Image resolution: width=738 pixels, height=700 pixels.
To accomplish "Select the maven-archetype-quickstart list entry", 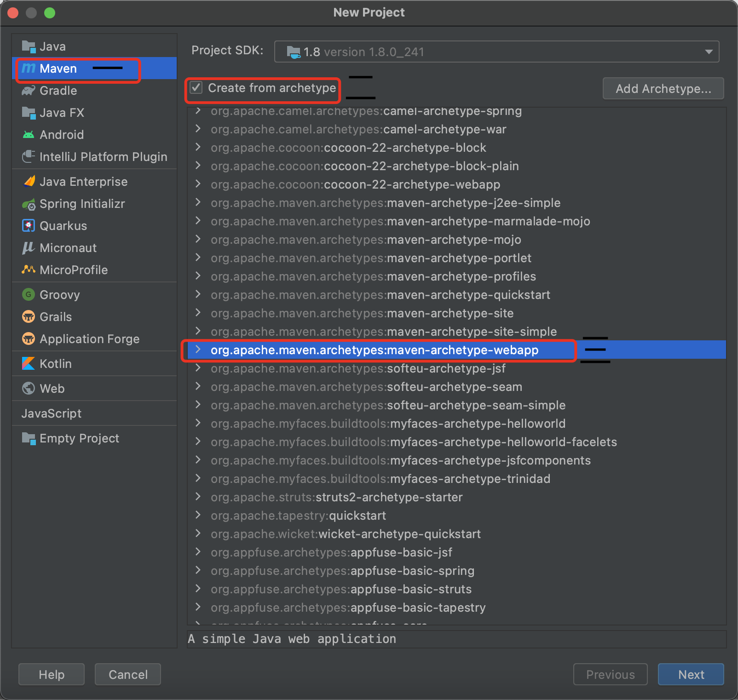I will coord(380,295).
